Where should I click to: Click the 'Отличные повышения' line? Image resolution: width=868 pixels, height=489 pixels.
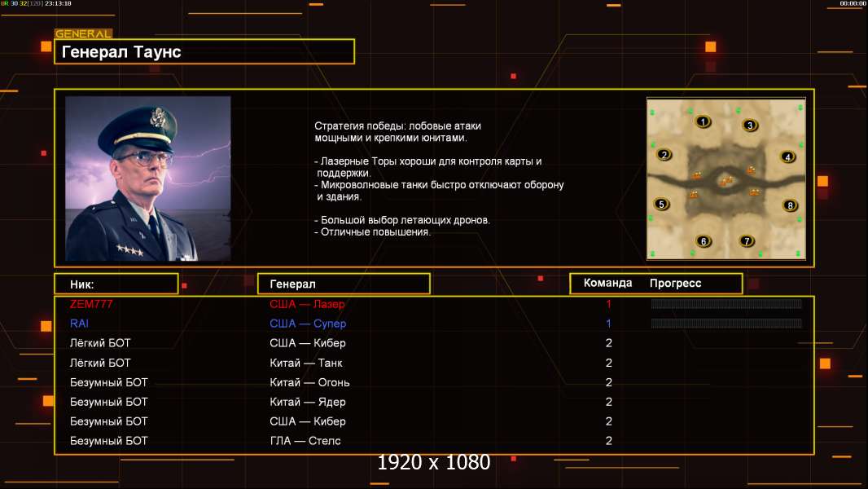coord(372,232)
